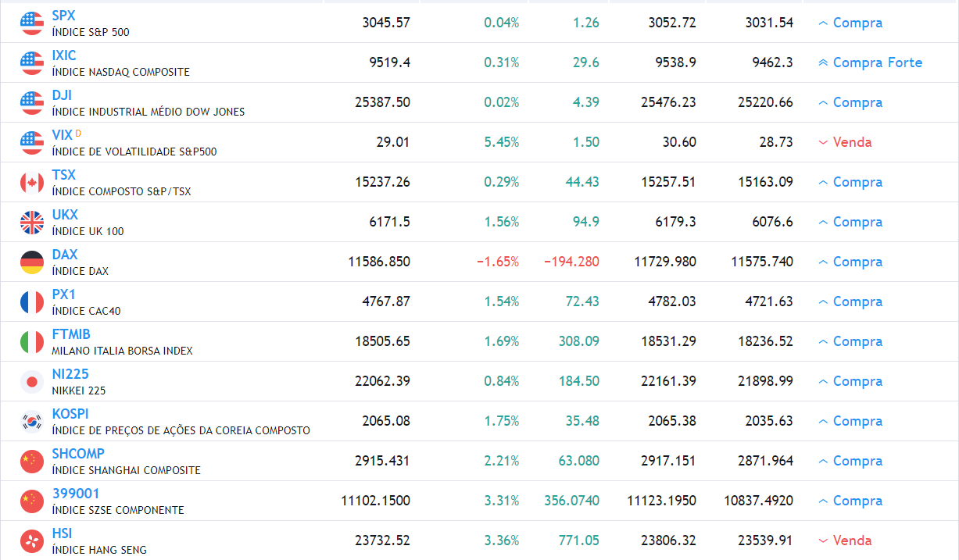
Task: Select the South Korea flag beside KOSPI
Action: (x=31, y=420)
